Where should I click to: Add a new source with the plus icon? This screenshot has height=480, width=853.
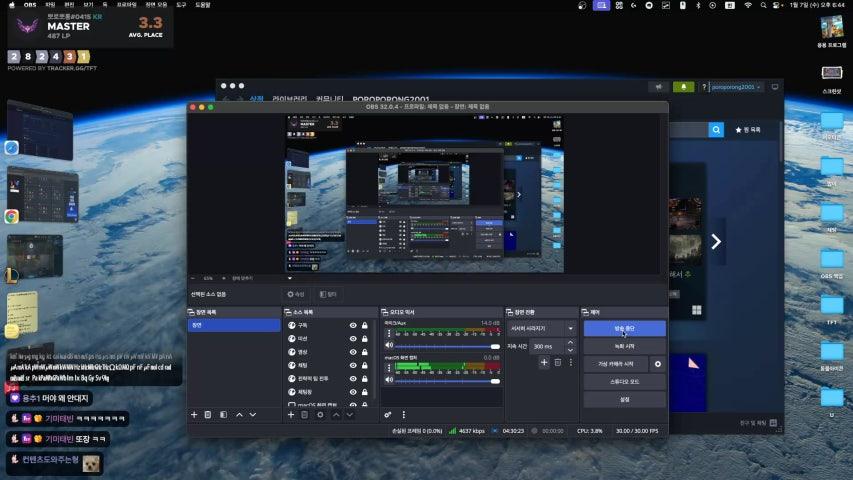pos(291,414)
